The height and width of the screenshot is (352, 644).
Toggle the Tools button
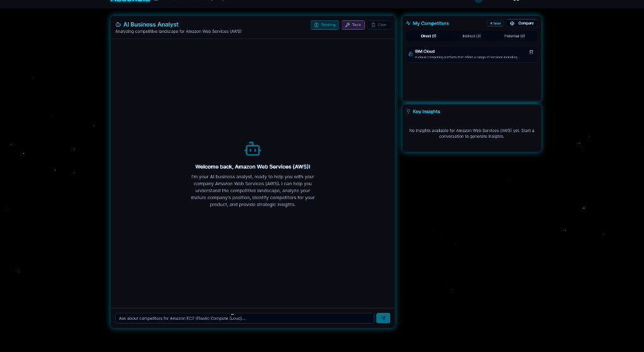(353, 25)
